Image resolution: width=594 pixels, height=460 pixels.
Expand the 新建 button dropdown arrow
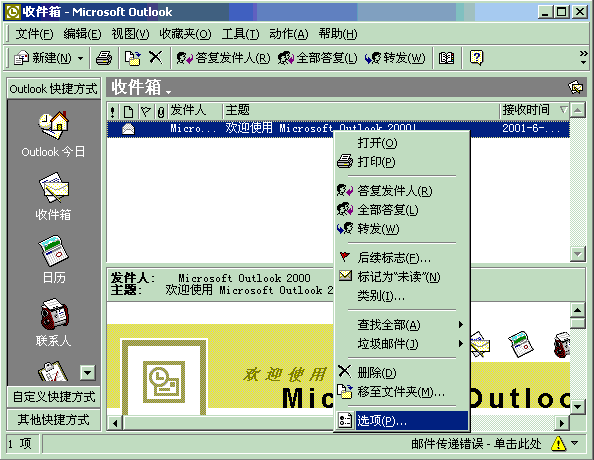(80, 58)
